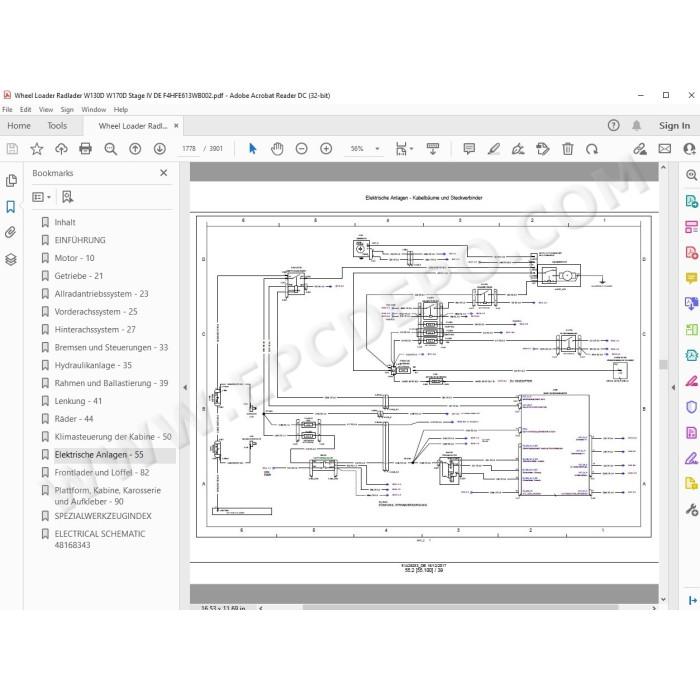Collapse the navigation pane arrow
Image resolution: width=700 pixels, height=700 pixels.
[x=185, y=388]
